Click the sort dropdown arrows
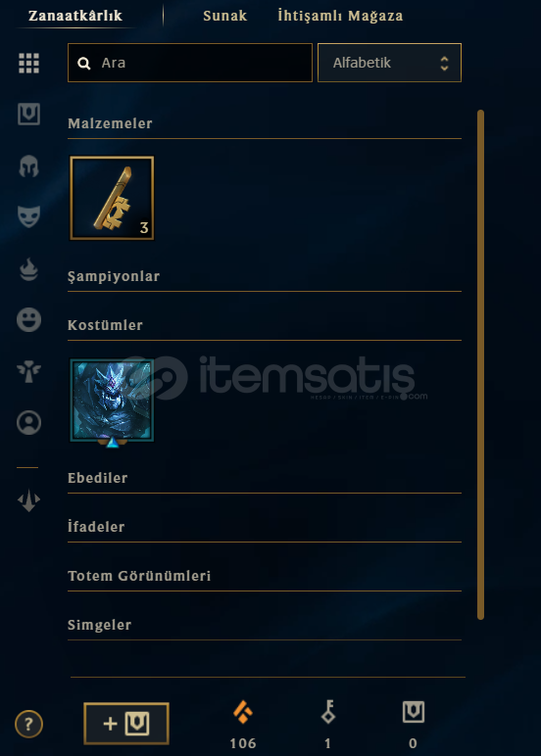This screenshot has height=756, width=541. [445, 63]
